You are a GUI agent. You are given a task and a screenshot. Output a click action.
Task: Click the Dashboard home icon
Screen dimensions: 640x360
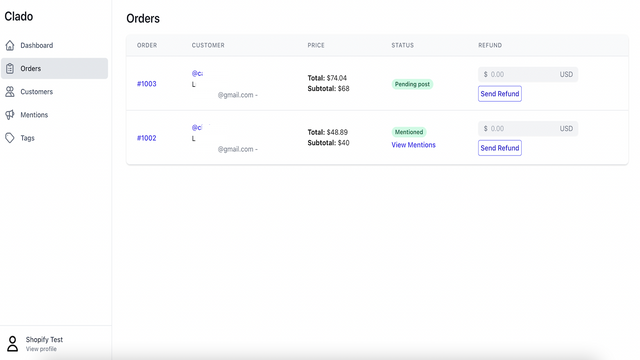(10, 45)
